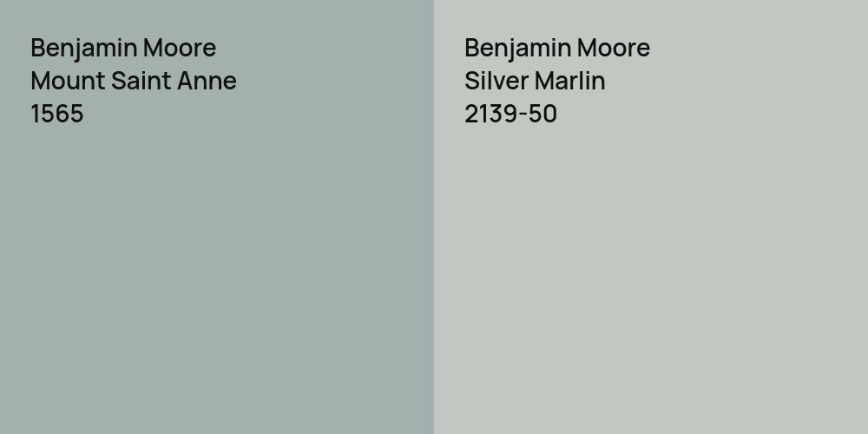The image size is (868, 434).
Task: Click the word 'Mount' in the left label
Action: [x=68, y=81]
